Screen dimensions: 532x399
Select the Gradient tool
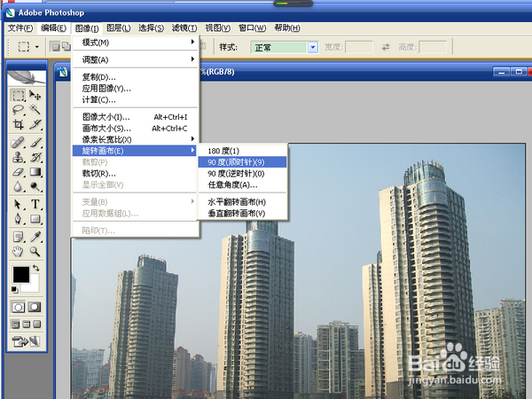click(x=35, y=172)
